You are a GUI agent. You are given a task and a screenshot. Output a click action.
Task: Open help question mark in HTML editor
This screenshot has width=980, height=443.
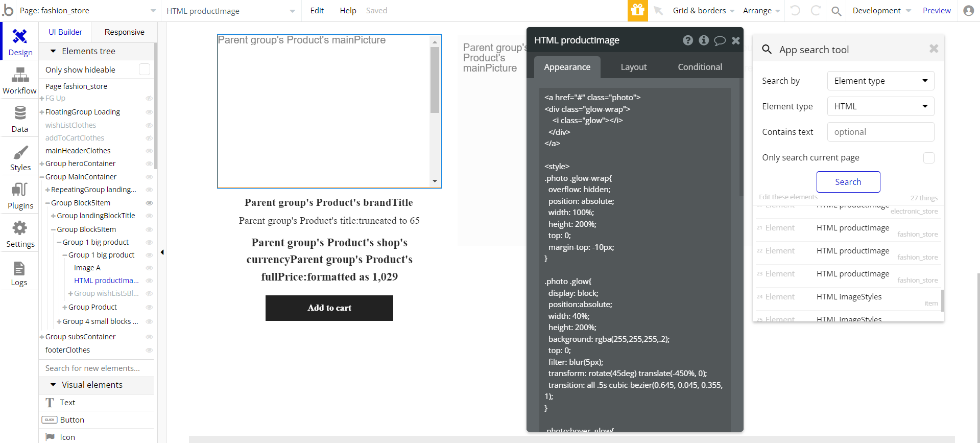click(x=688, y=40)
